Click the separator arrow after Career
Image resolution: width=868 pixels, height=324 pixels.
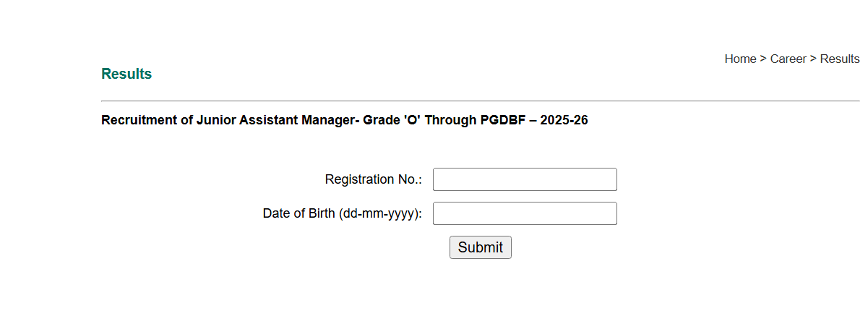pyautogui.click(x=813, y=59)
